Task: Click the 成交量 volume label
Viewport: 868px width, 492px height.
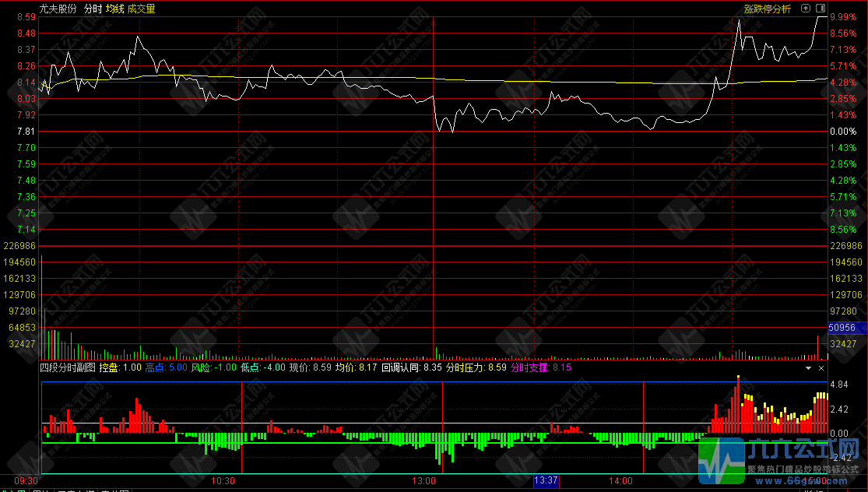Action: (141, 9)
